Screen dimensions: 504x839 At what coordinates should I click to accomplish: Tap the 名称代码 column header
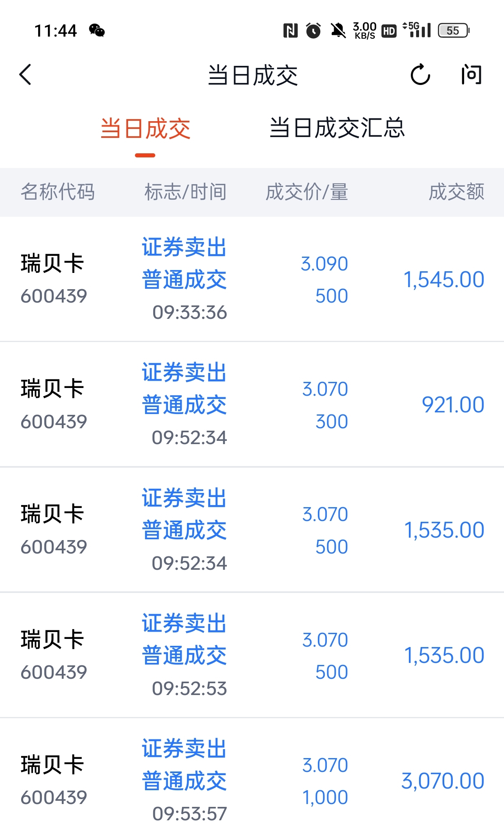58,192
